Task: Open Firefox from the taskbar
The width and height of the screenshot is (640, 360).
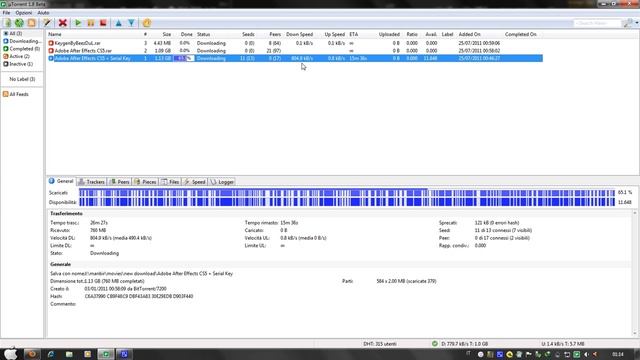Action: click(x=32, y=354)
